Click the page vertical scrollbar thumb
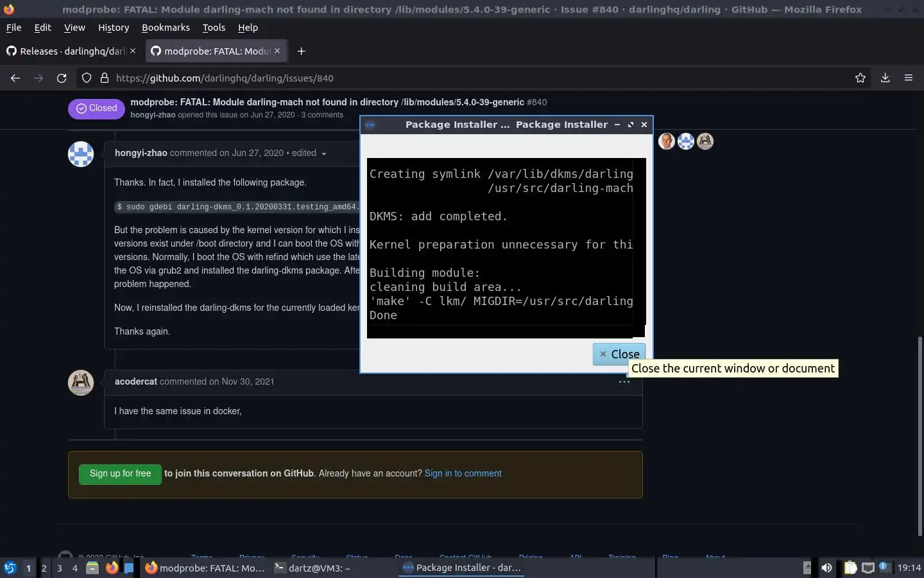 pos(920,437)
